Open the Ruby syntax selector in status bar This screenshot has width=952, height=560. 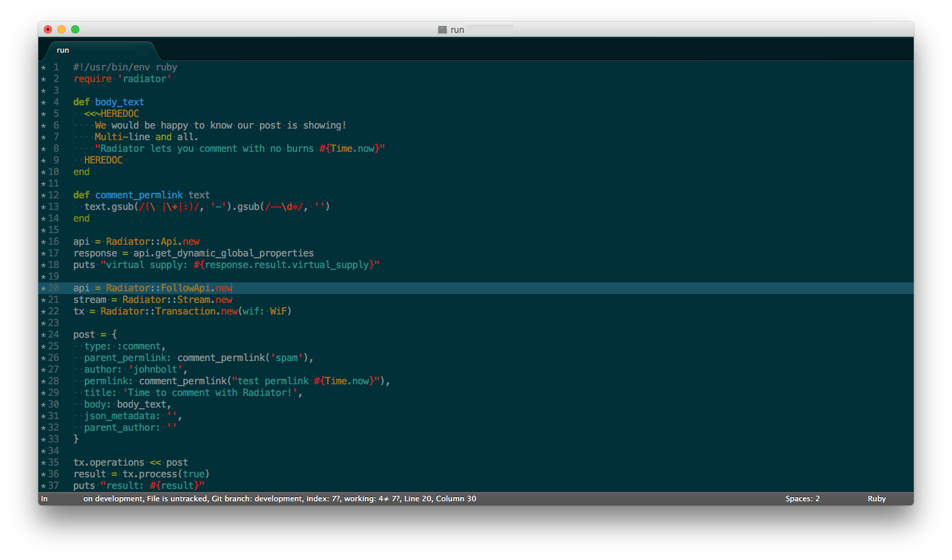coord(876,499)
